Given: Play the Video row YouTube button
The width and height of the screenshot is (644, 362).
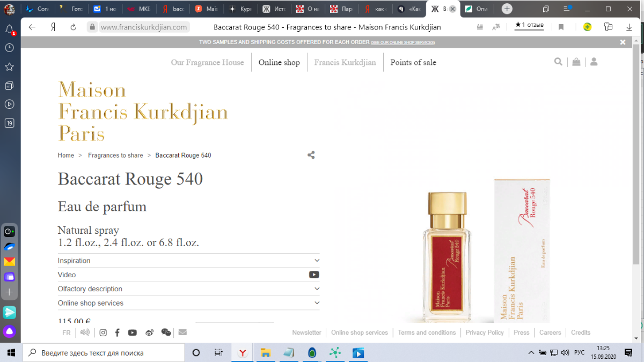Looking at the screenshot, I should pyautogui.click(x=314, y=275).
